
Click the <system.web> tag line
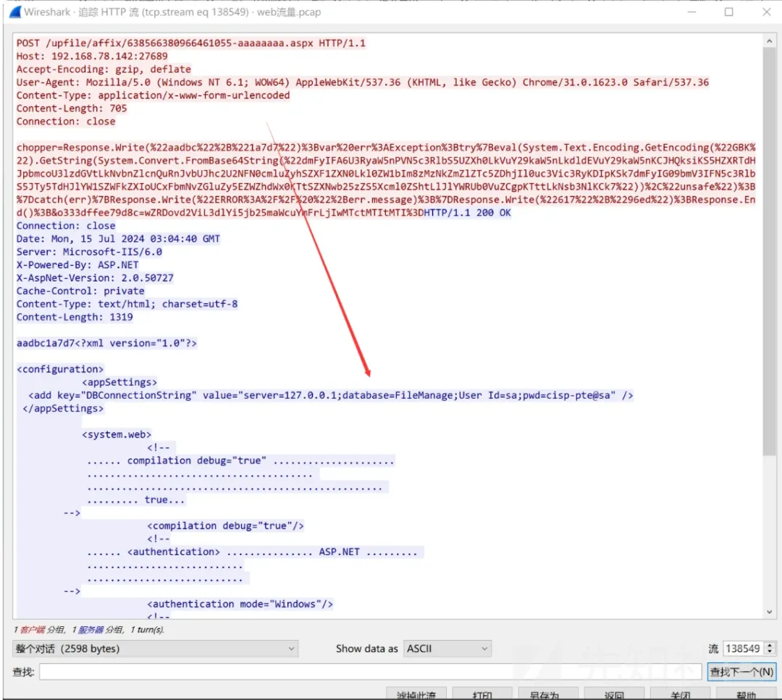pos(117,434)
